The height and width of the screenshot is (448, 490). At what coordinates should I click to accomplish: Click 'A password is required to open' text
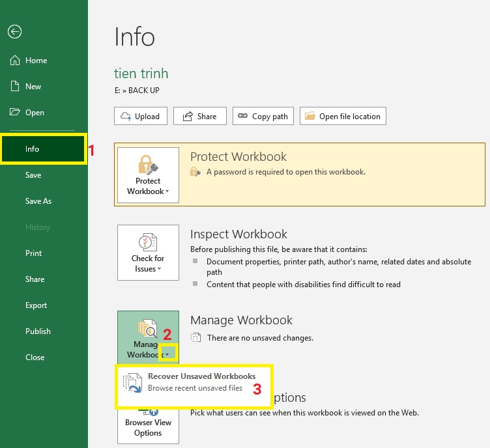(x=285, y=172)
